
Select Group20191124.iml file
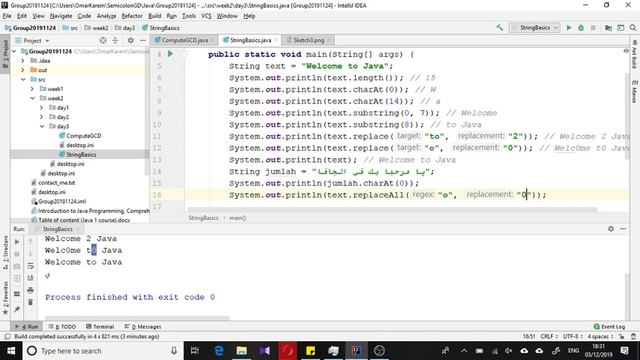coord(62,201)
